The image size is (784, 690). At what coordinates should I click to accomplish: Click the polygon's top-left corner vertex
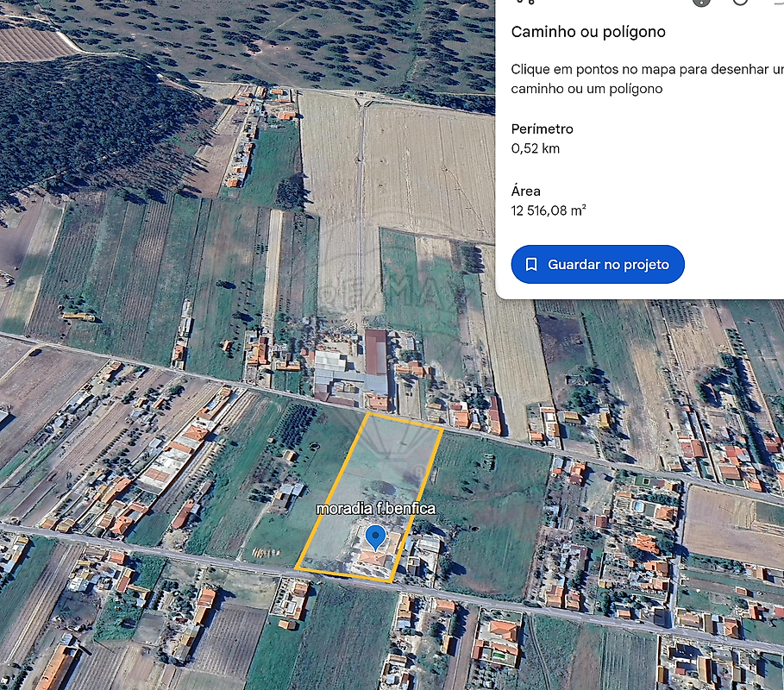tap(369, 413)
